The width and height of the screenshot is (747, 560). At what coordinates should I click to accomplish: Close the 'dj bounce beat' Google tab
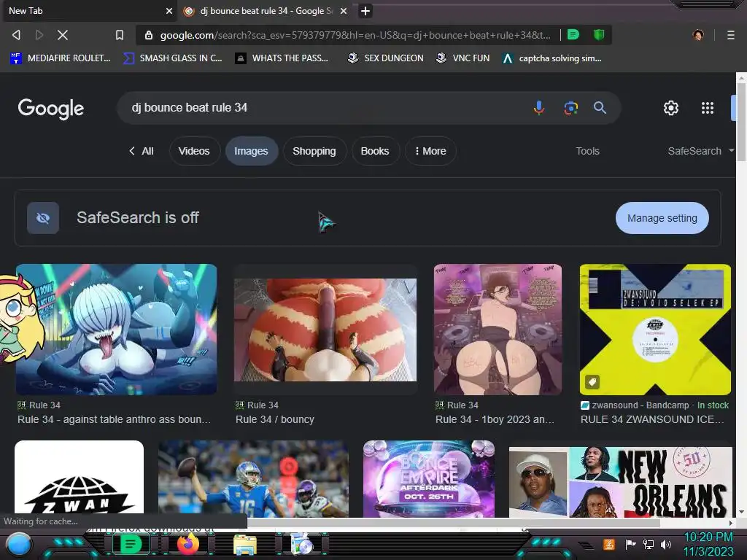point(344,11)
